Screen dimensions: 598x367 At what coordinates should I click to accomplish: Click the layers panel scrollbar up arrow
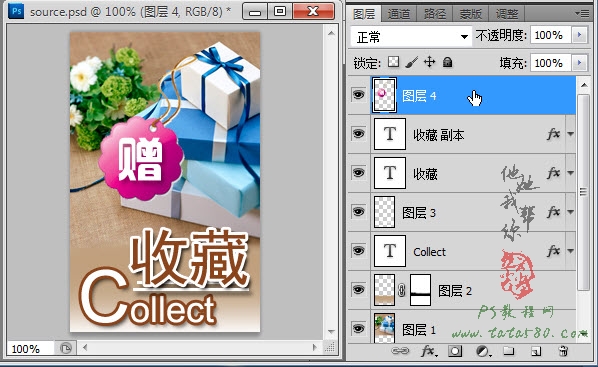(x=584, y=85)
